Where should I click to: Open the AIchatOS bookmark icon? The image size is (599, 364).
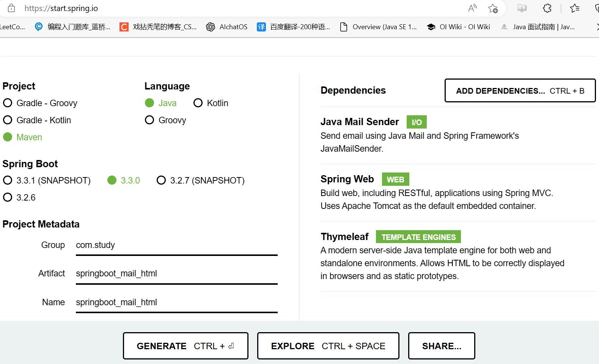pyautogui.click(x=210, y=27)
